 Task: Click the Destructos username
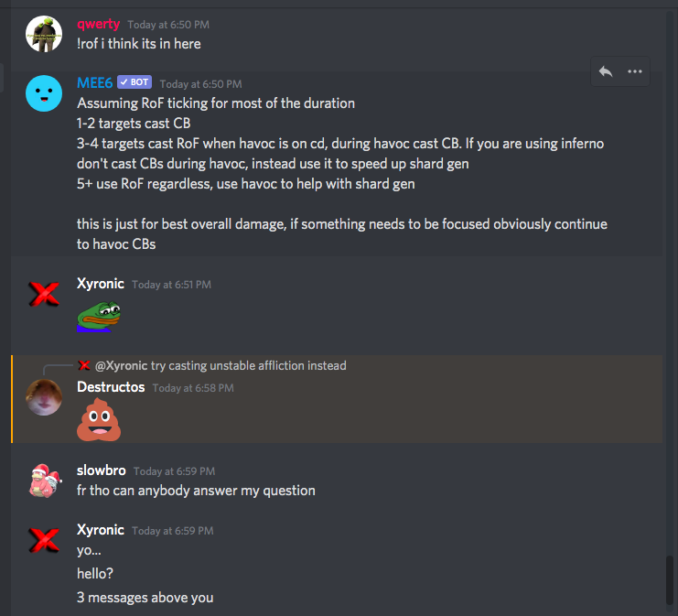tap(111, 387)
